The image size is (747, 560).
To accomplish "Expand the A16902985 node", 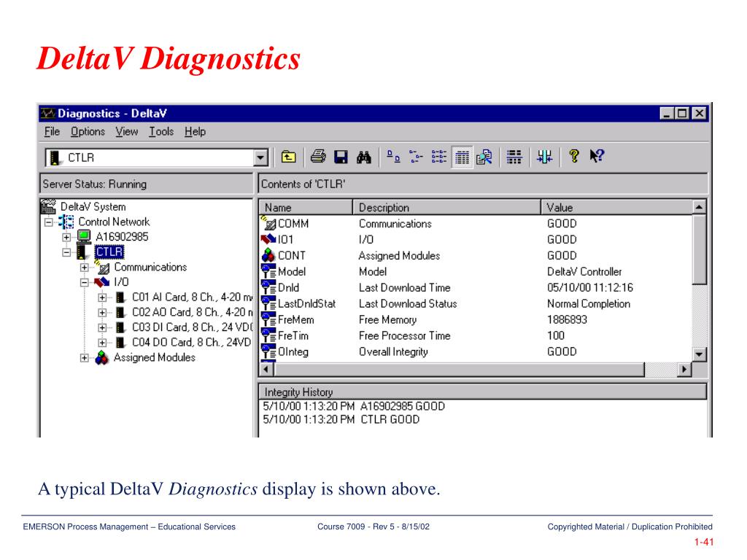I will tap(66, 237).
